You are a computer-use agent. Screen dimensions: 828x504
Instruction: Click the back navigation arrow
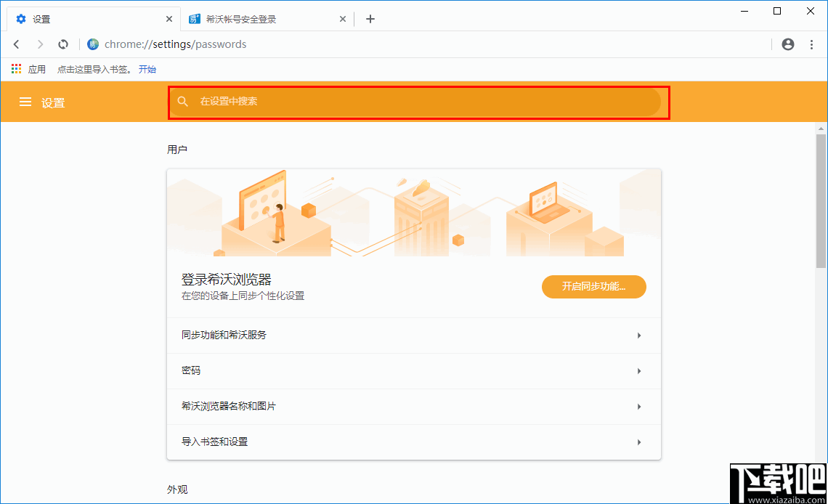click(x=17, y=44)
